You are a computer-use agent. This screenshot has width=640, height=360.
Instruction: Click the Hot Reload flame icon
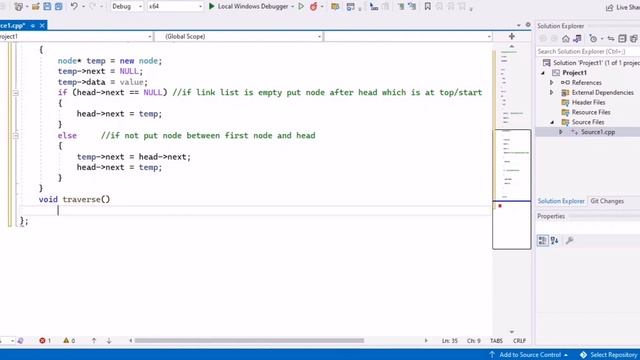click(x=313, y=7)
